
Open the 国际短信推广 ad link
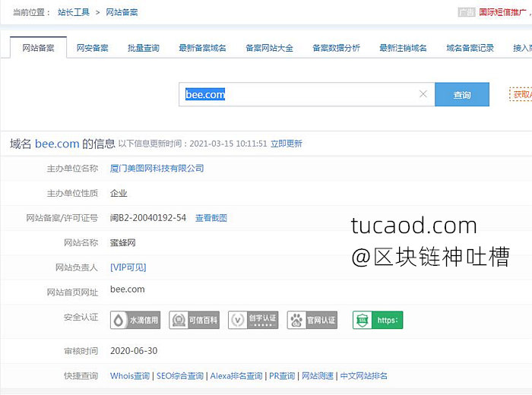click(502, 13)
